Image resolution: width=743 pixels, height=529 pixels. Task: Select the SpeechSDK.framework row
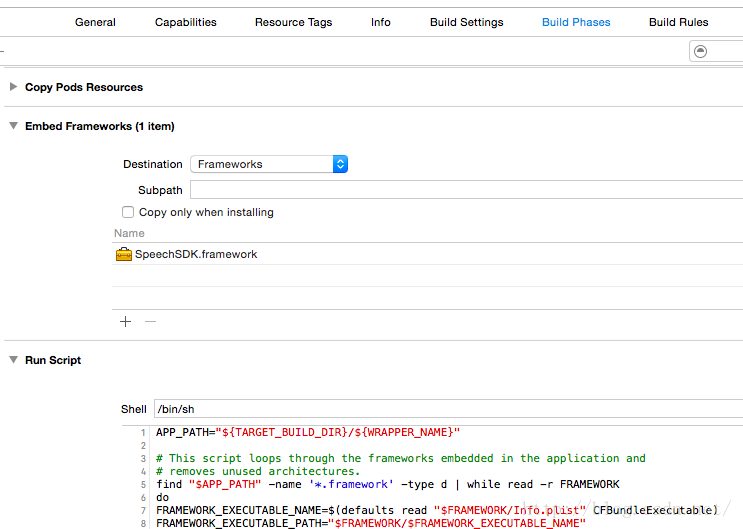click(x=427, y=254)
